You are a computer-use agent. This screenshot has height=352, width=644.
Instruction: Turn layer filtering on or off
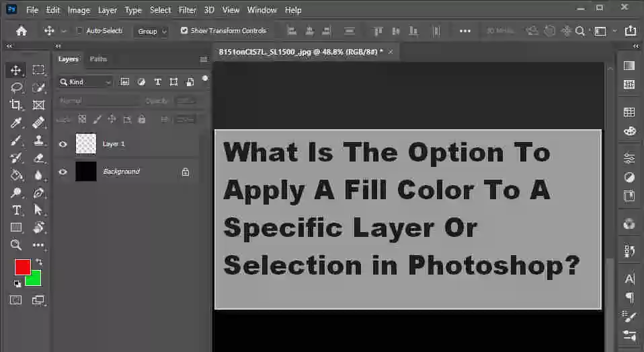tap(205, 79)
